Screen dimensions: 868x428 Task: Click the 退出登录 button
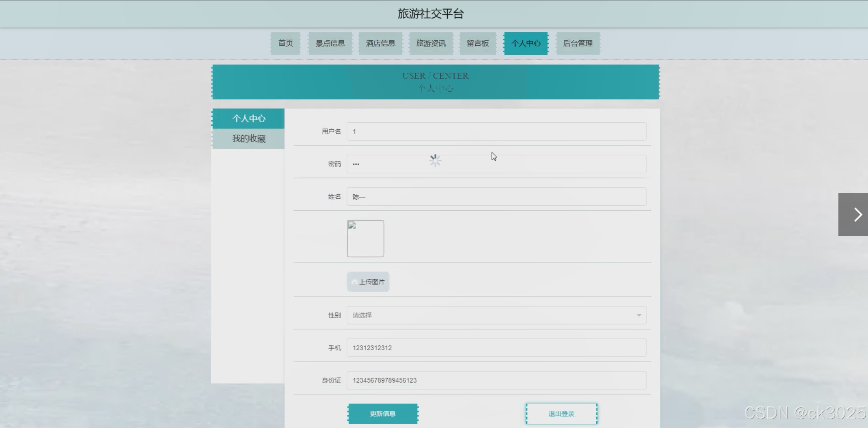tap(561, 414)
